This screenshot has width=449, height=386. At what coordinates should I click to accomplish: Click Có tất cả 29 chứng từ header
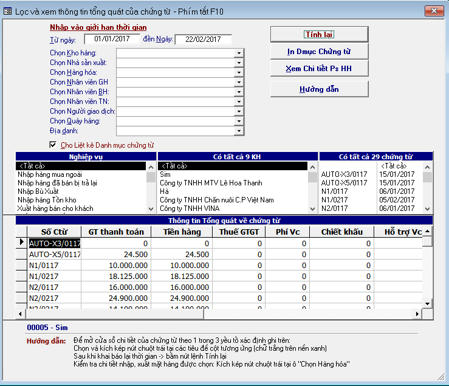(376, 157)
